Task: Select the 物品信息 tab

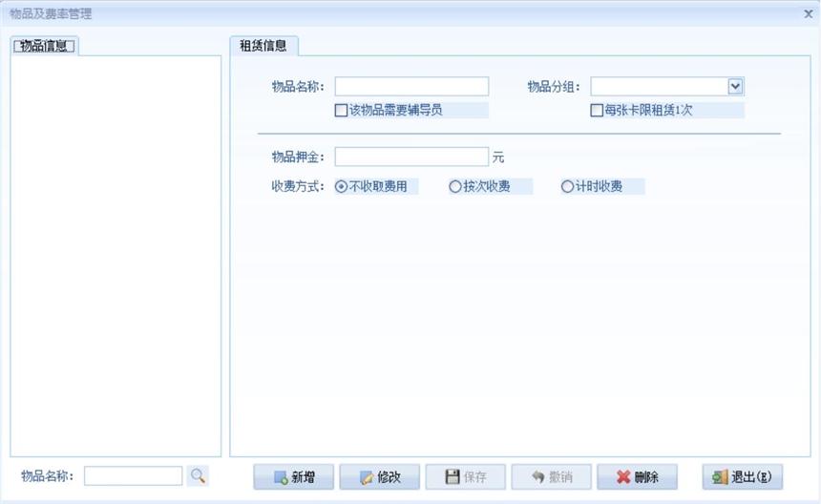Action: coord(44,46)
